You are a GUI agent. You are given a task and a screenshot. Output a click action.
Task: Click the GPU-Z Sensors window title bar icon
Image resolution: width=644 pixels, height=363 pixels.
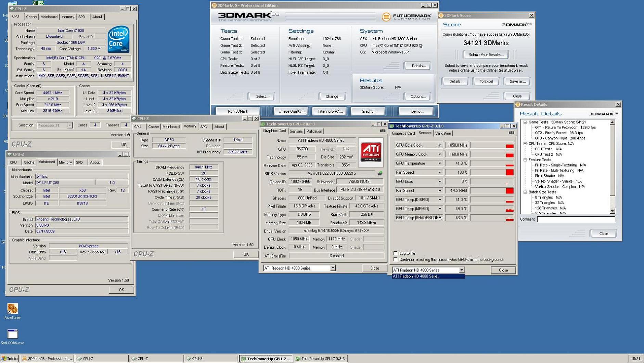click(392, 126)
